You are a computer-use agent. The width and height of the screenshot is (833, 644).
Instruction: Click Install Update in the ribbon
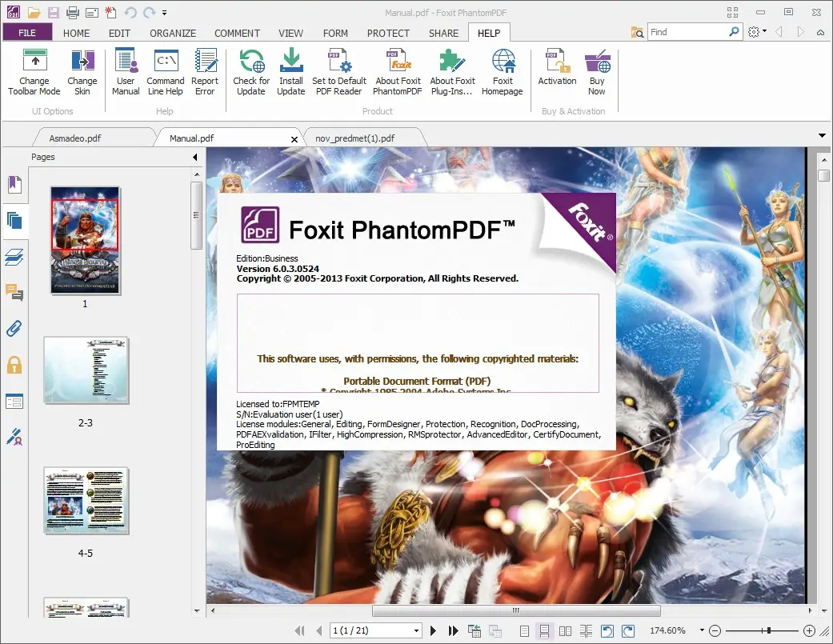[x=291, y=72]
